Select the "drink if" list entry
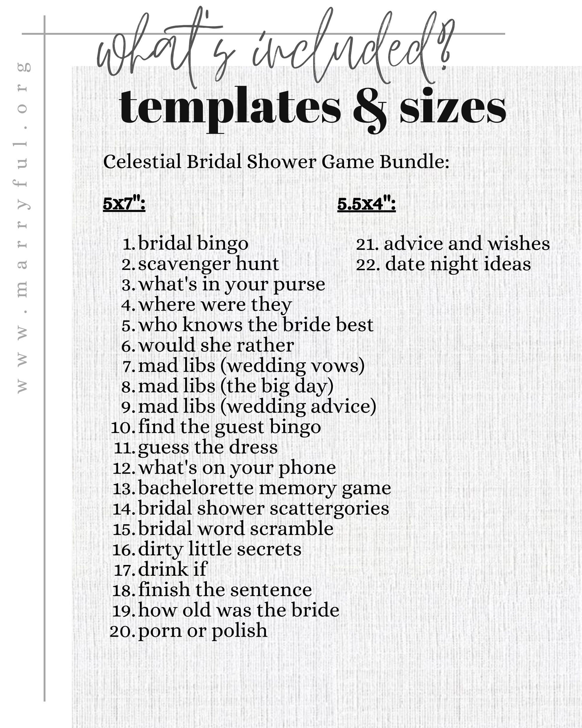Viewport: 582px width, 728px height. [172, 570]
